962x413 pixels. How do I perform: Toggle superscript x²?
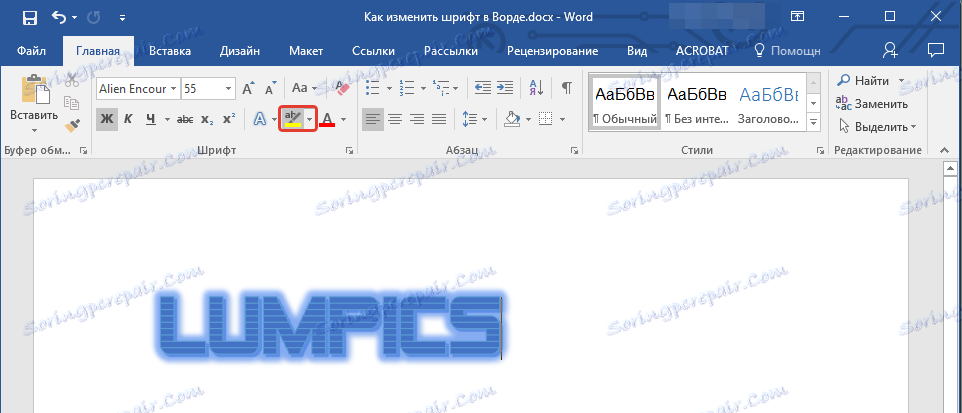pos(229,119)
